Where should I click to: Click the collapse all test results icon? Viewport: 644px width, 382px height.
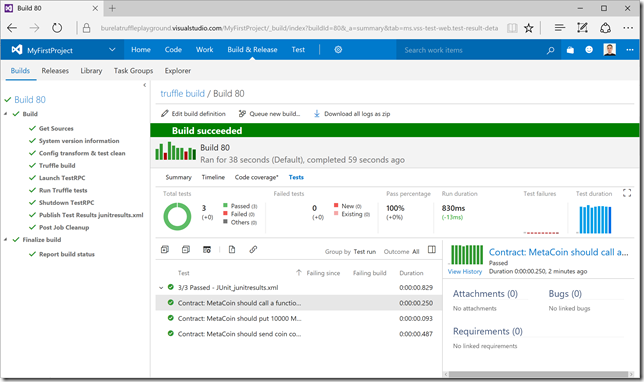[186, 249]
